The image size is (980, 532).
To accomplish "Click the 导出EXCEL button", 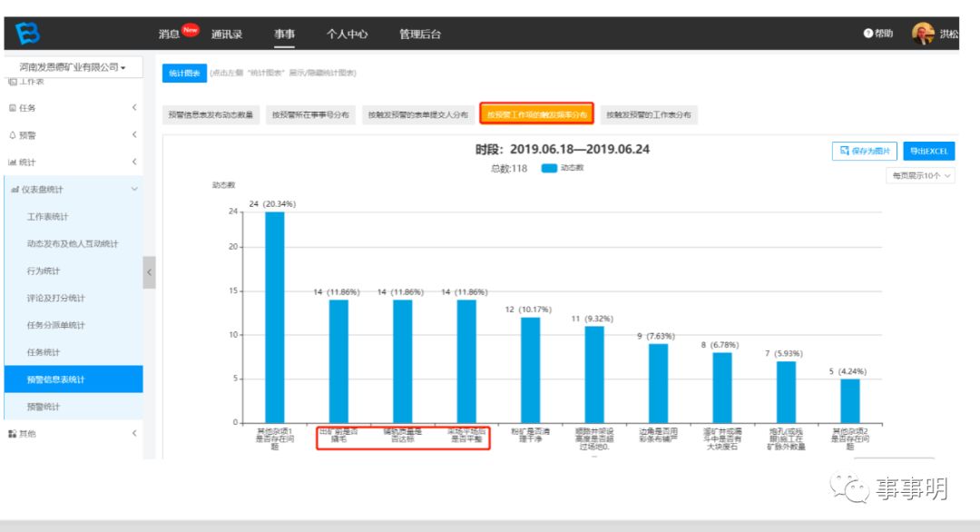I will coord(929,152).
